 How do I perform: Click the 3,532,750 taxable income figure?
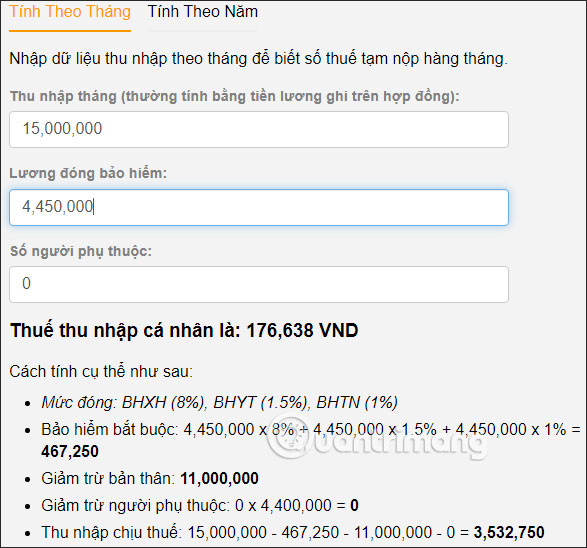pyautogui.click(x=509, y=532)
